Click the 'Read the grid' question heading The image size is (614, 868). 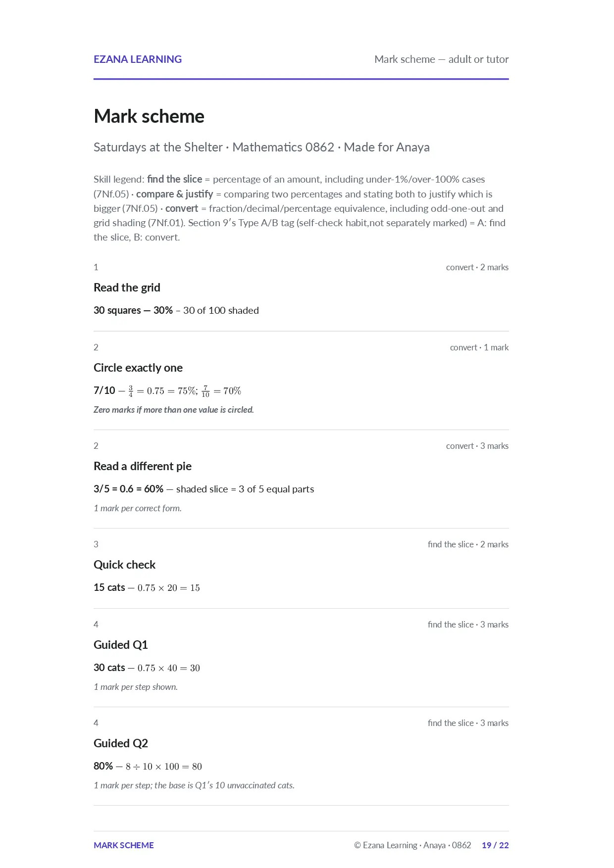pos(127,288)
